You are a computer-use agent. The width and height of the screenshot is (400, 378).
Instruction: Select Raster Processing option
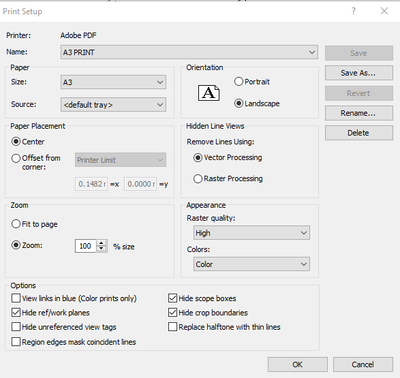pyautogui.click(x=198, y=179)
